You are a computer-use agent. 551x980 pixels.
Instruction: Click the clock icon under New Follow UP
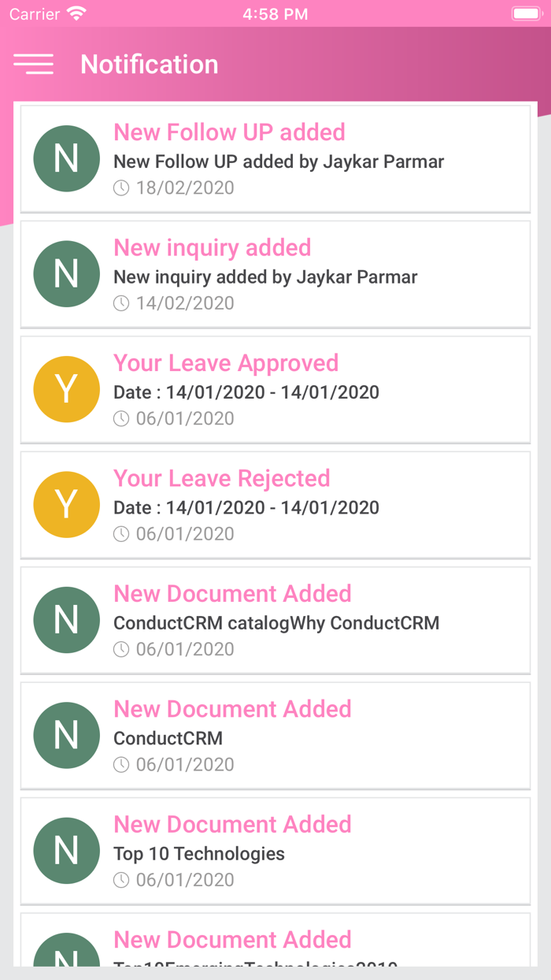121,187
